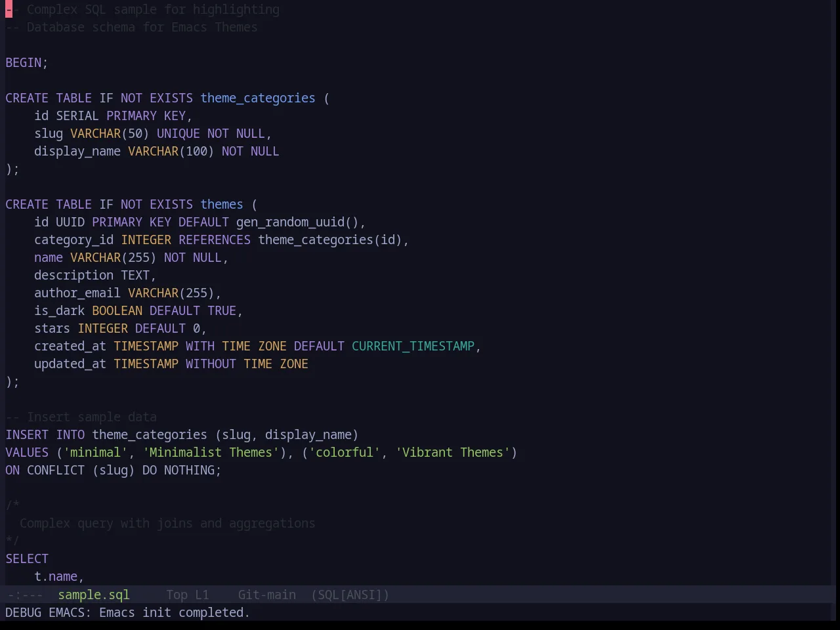Click the 'Insert sample data' comment

pyautogui.click(x=81, y=417)
